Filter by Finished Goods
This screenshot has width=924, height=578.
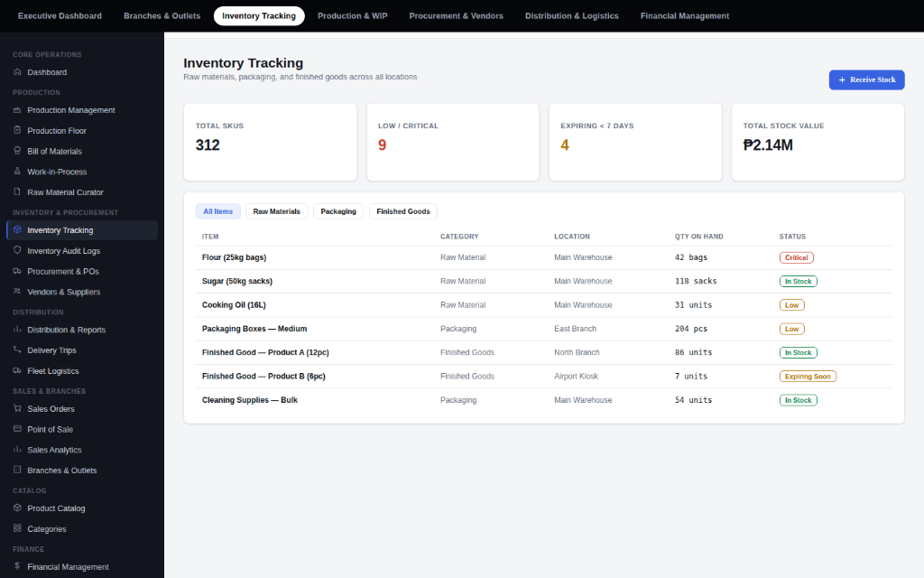403,211
